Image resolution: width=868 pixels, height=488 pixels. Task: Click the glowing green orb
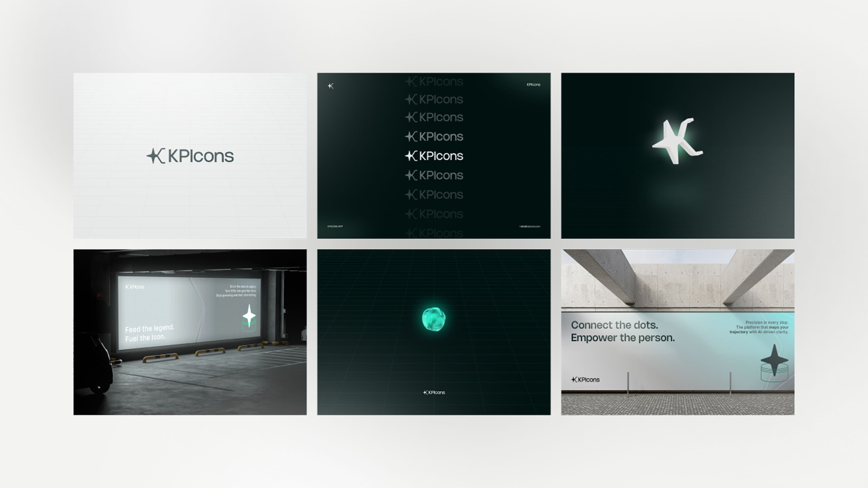click(x=434, y=319)
